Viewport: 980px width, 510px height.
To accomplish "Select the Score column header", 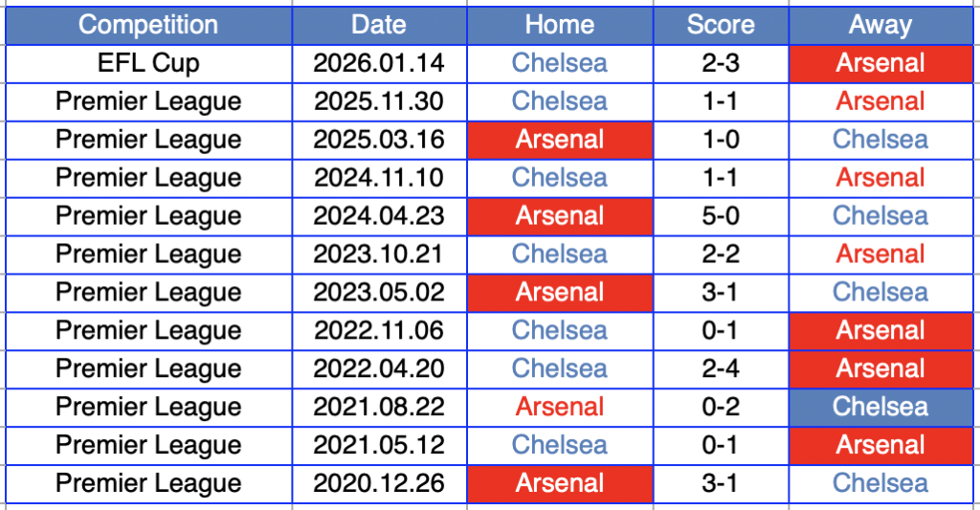I will 721,25.
